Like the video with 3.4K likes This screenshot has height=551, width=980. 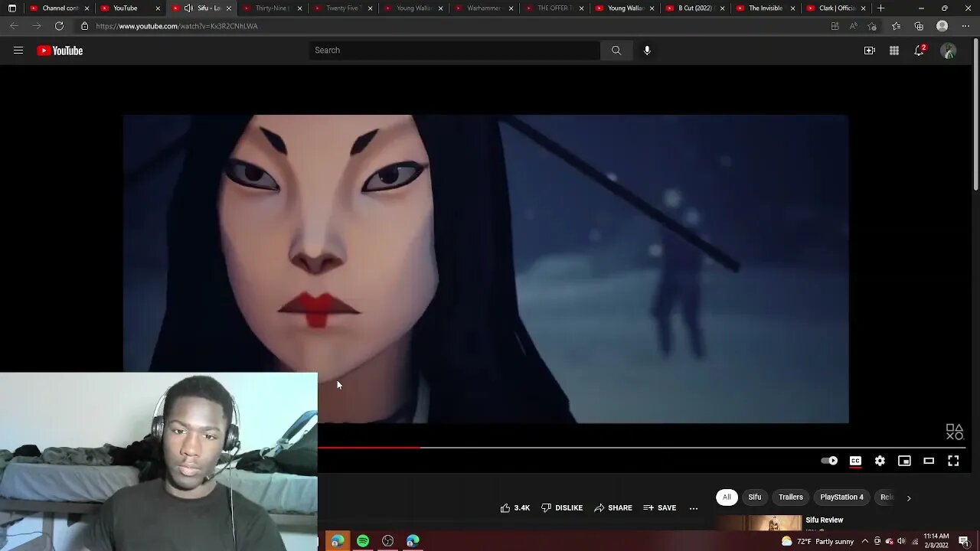coord(515,508)
